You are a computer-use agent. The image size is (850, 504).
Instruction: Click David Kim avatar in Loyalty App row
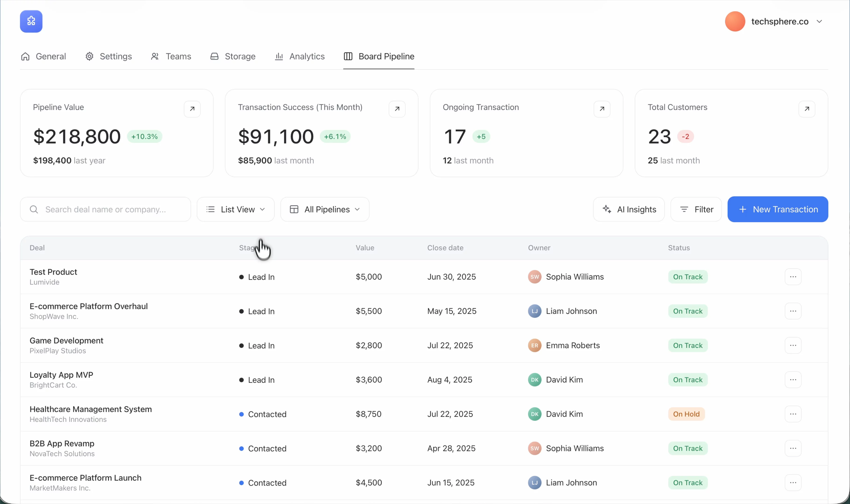click(535, 380)
